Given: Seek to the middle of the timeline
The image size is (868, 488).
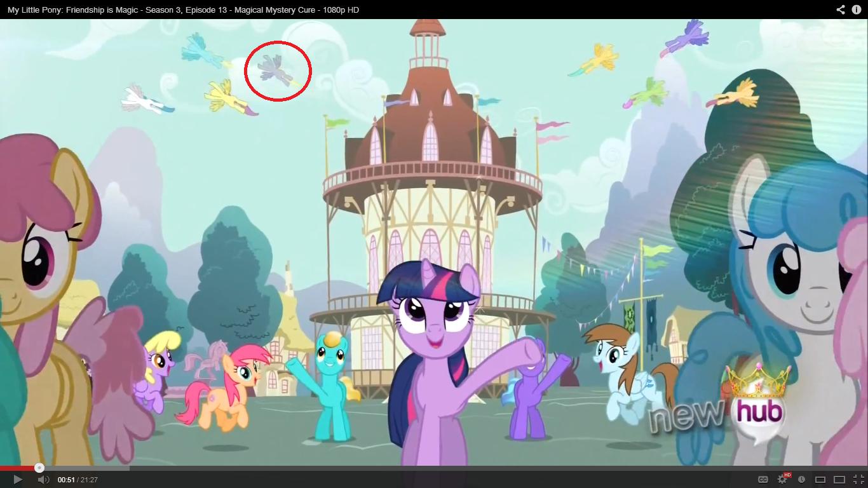Looking at the screenshot, I should [434, 468].
